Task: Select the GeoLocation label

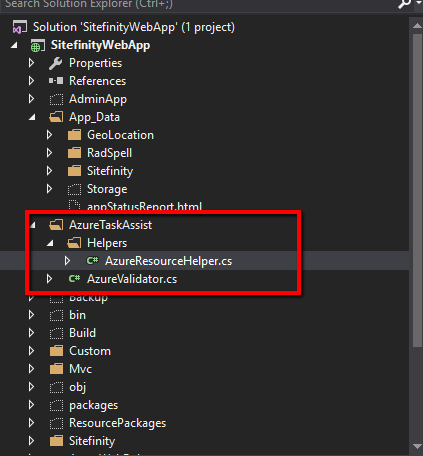Action: (x=120, y=135)
